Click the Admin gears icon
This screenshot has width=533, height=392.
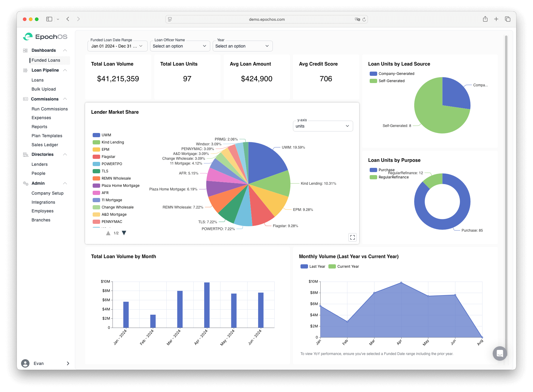(x=25, y=183)
